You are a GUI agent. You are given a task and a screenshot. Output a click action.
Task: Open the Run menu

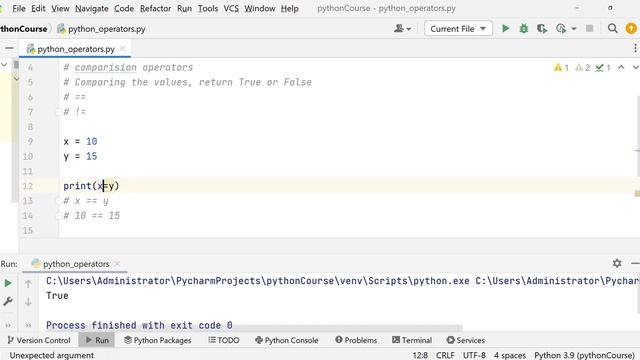point(184,9)
